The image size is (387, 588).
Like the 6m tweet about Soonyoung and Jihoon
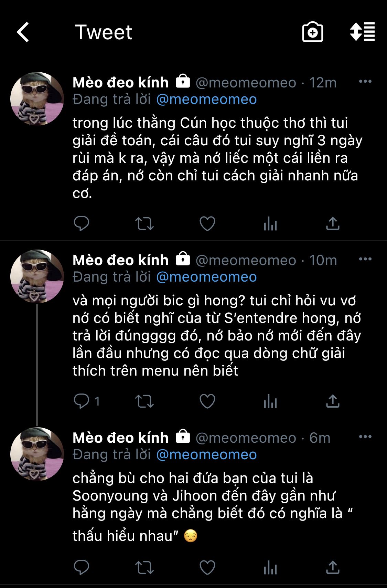click(x=207, y=568)
